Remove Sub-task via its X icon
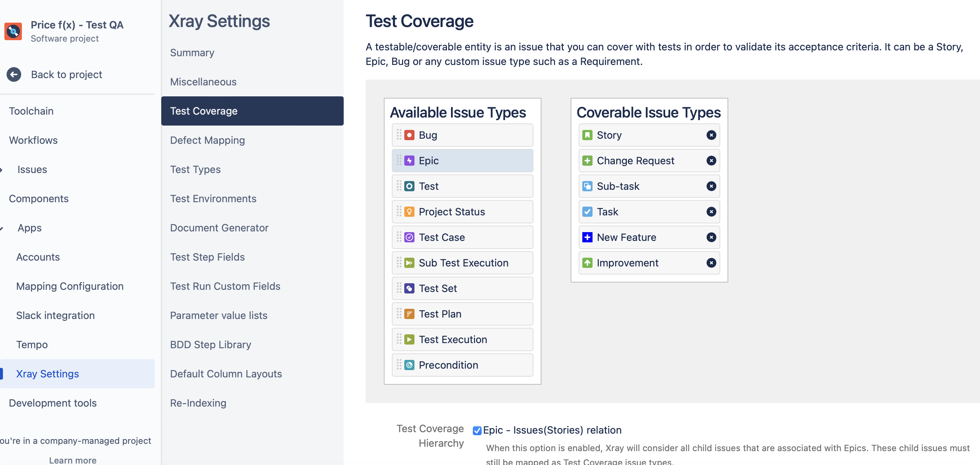This screenshot has width=980, height=465. click(711, 186)
